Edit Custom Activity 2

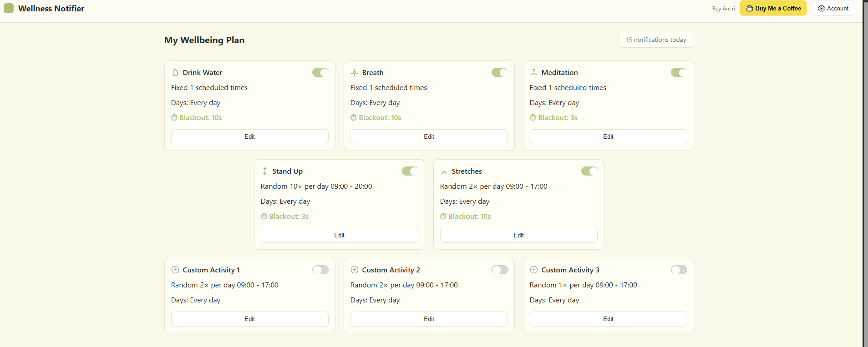429,319
